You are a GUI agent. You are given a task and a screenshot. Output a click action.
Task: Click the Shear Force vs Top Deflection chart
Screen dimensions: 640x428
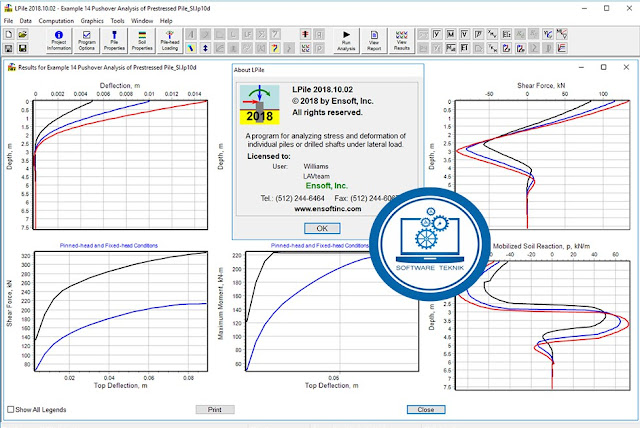[121, 311]
